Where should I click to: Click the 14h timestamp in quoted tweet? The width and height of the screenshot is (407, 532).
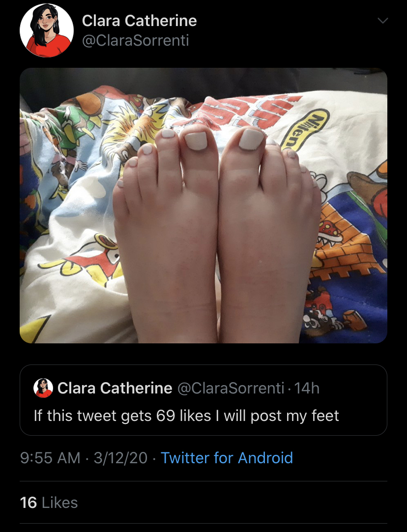coord(307,388)
